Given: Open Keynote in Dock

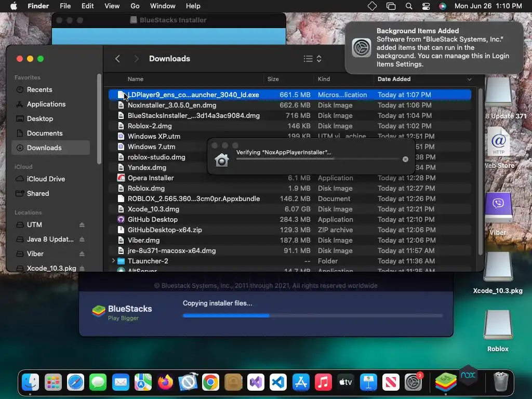Looking at the screenshot, I should (368, 382).
